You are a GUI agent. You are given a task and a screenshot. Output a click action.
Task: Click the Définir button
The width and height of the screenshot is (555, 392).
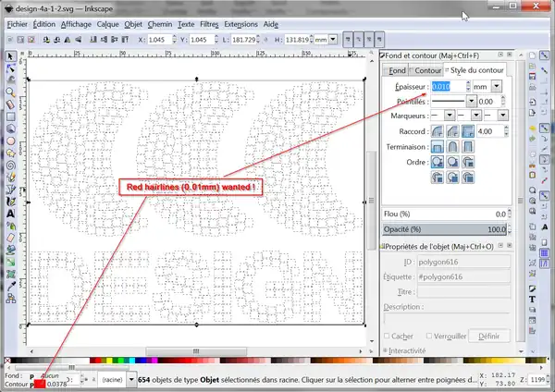(488, 337)
